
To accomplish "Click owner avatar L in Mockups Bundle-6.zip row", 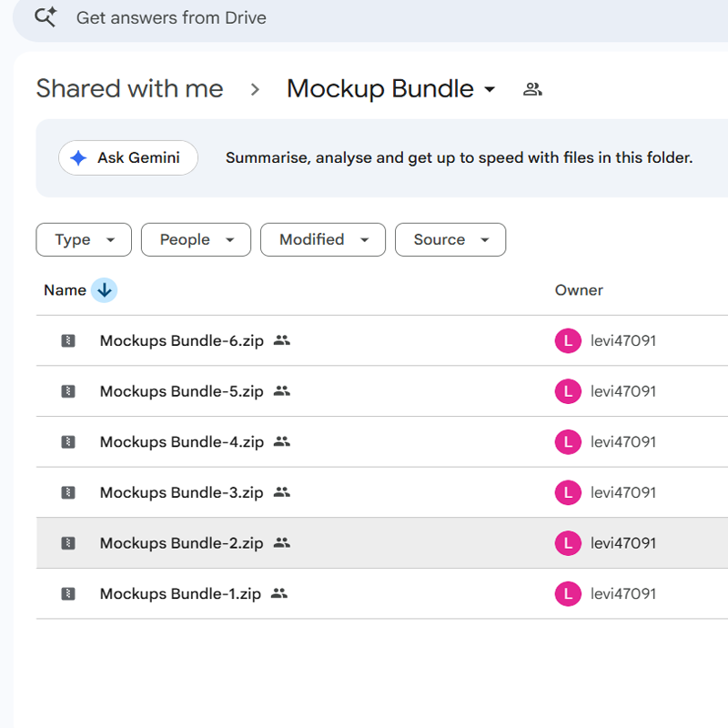I will pyautogui.click(x=568, y=340).
